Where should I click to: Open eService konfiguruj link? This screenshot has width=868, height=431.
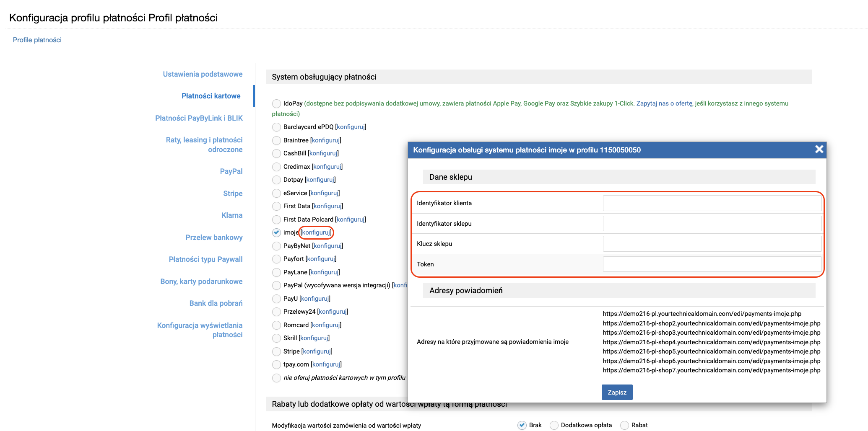point(325,193)
